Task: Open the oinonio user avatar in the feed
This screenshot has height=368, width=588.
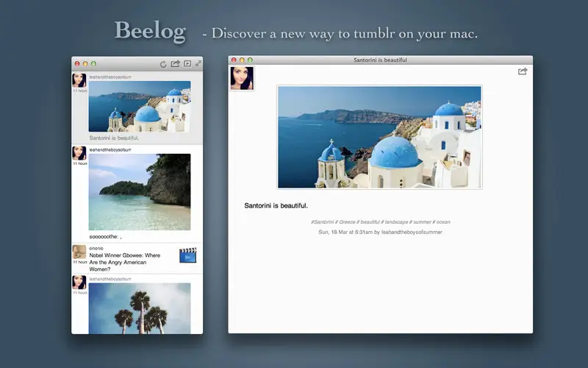Action: click(x=79, y=252)
